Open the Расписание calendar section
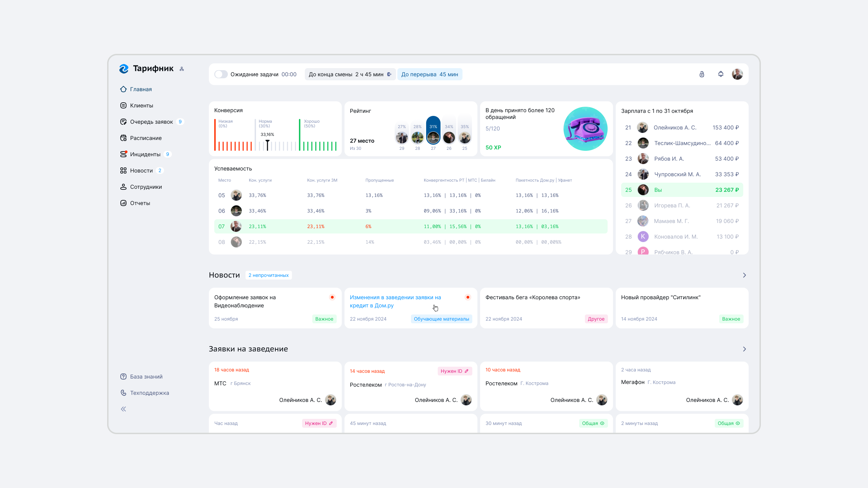Screen dimensions: 868x488 [x=146, y=138]
